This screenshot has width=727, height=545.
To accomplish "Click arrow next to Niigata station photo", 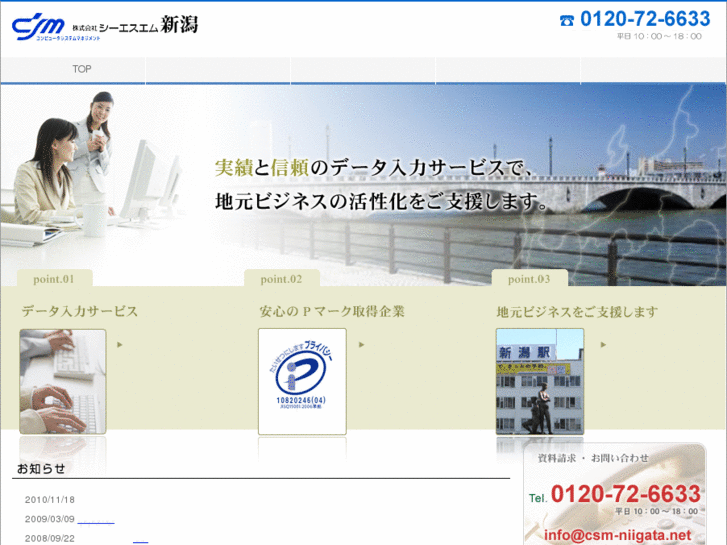I will coord(603,345).
